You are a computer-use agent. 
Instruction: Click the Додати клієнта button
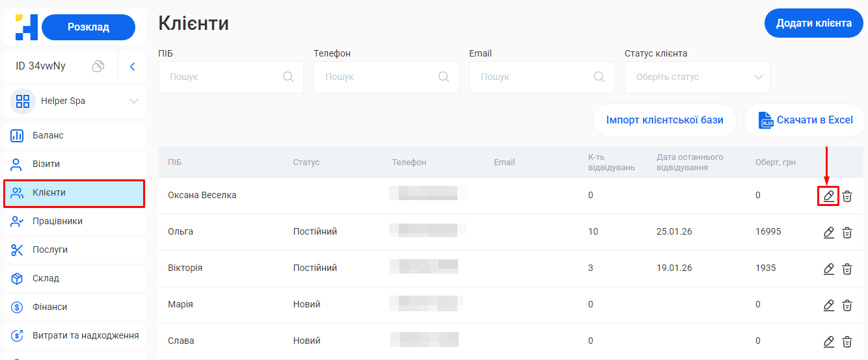813,23
